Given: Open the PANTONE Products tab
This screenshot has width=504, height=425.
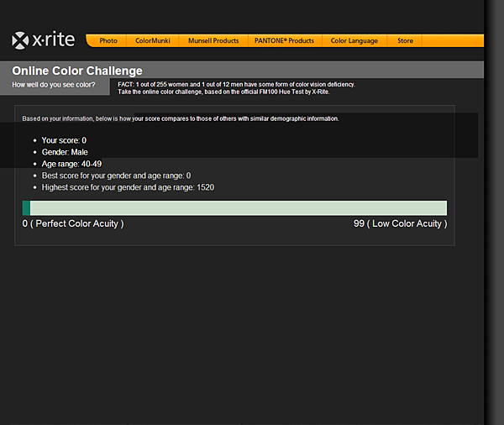Looking at the screenshot, I should pyautogui.click(x=284, y=41).
